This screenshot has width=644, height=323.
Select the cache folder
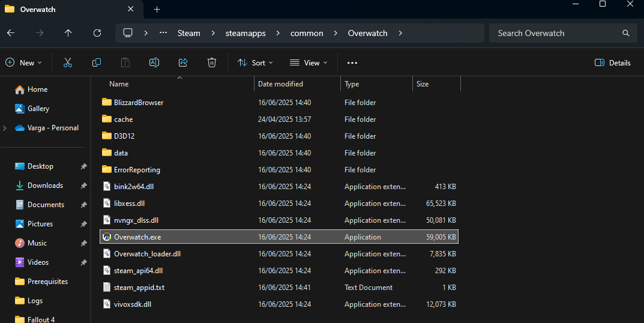[279, 119]
